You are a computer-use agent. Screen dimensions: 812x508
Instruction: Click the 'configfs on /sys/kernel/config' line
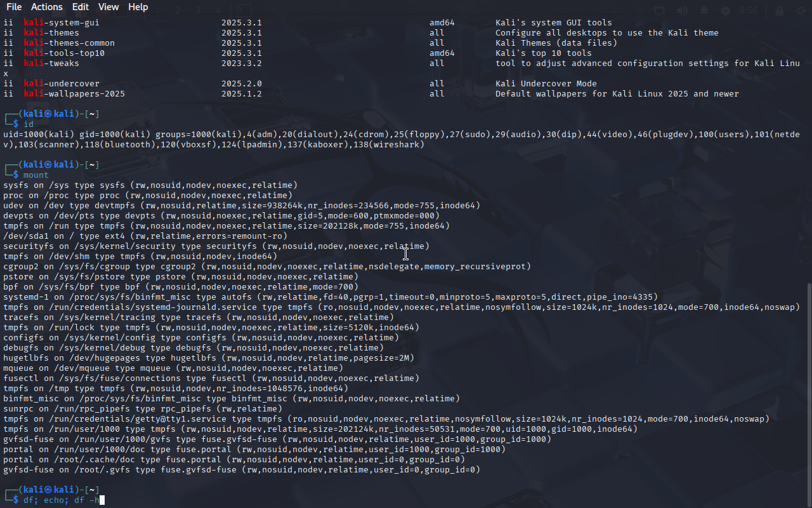(201, 338)
